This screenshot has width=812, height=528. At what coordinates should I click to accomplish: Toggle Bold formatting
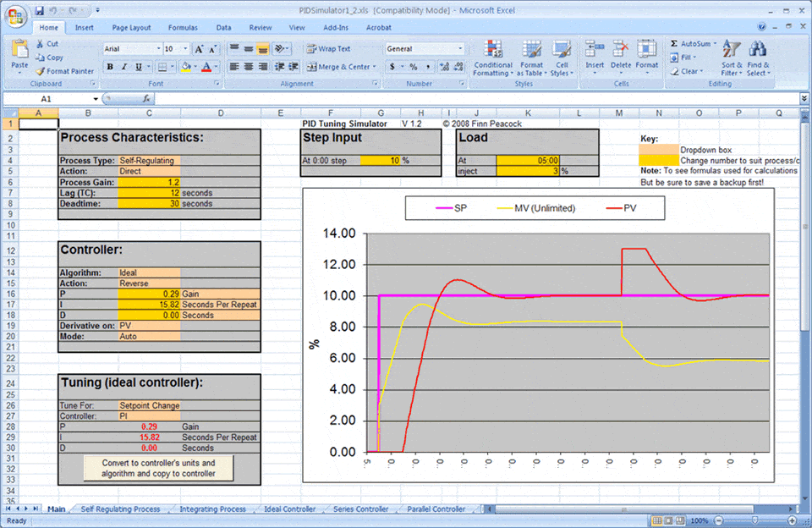click(x=111, y=67)
